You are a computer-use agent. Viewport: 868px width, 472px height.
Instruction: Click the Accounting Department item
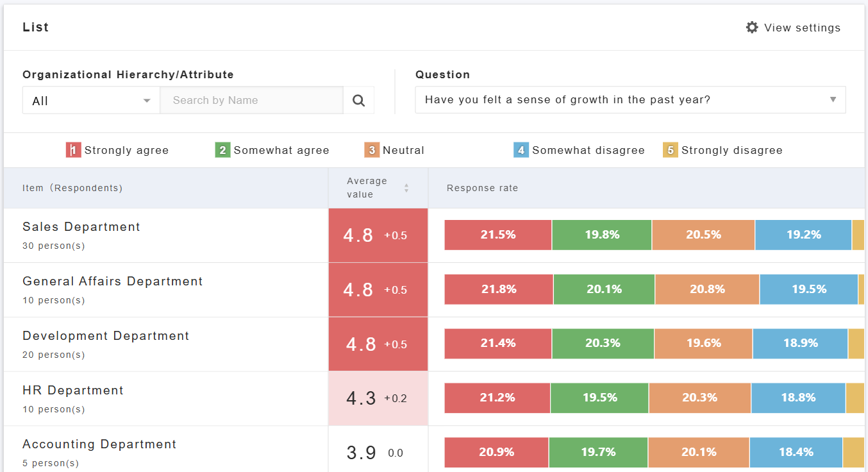point(99,444)
